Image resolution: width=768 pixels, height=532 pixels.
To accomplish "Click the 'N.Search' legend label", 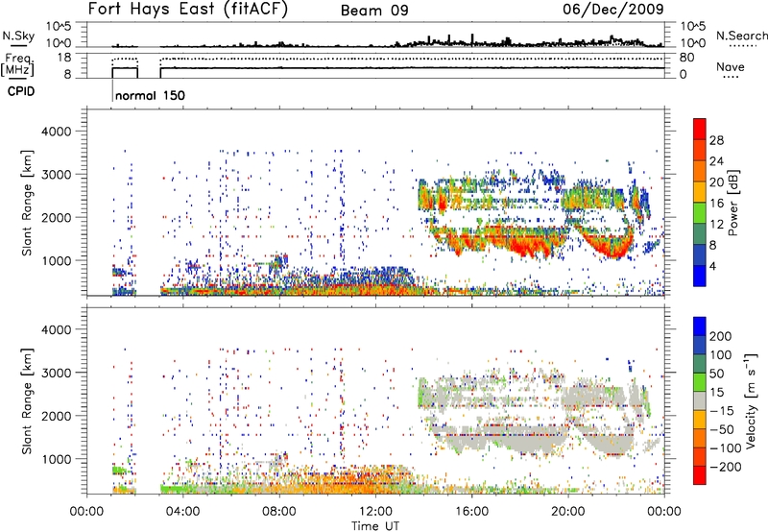I will coord(741,36).
